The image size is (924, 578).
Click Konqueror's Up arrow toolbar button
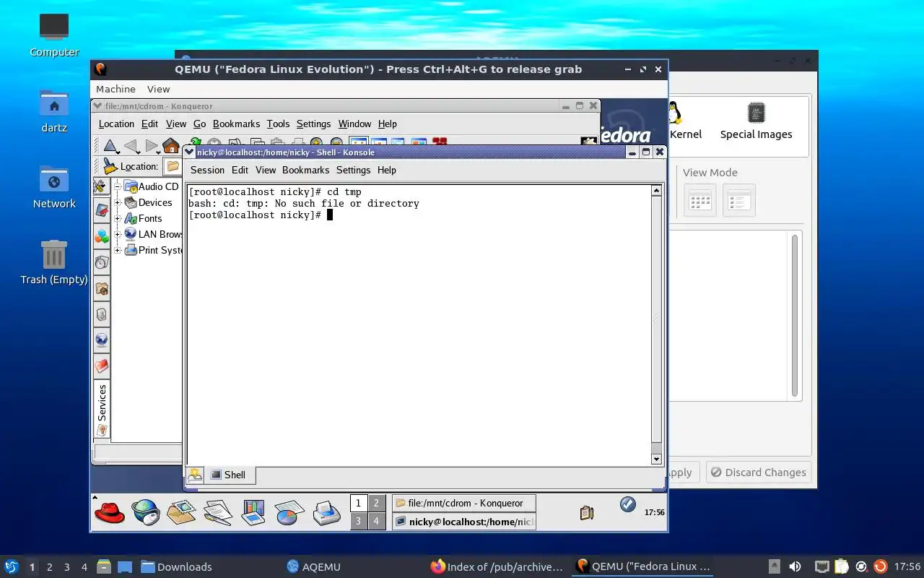pos(109,146)
